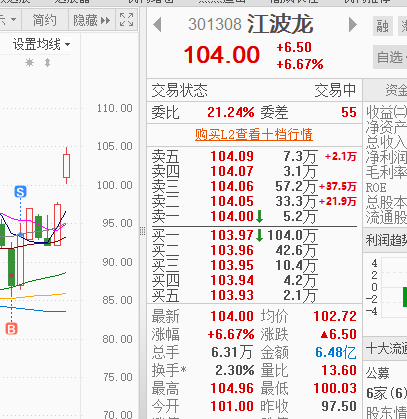Select the blue S sell marker
This screenshot has height=419, width=407.
pos(20,192)
